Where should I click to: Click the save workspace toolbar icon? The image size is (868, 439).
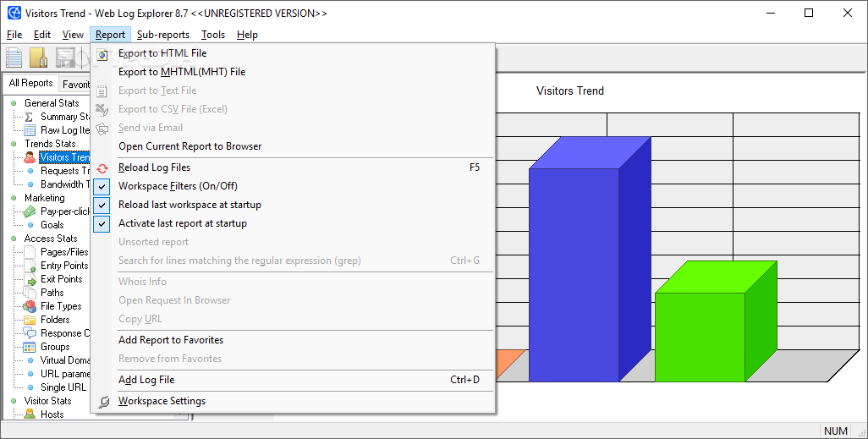65,58
